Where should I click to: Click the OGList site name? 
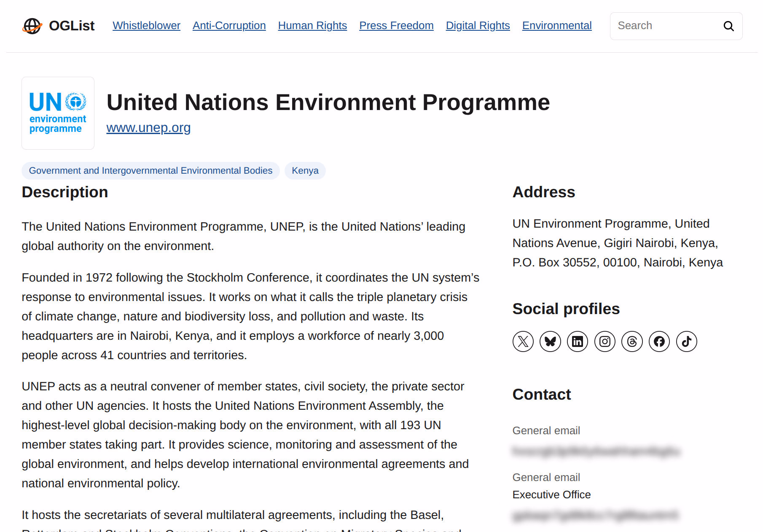tap(72, 26)
